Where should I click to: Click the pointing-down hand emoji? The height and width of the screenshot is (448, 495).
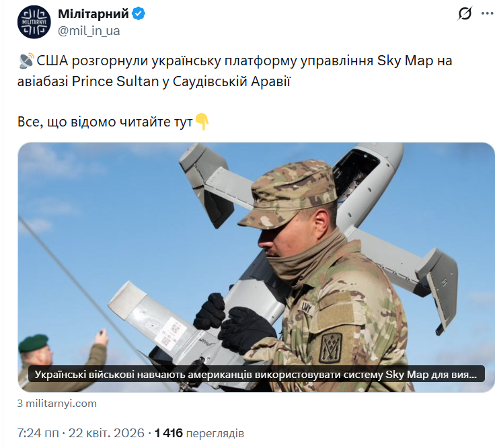202,122
